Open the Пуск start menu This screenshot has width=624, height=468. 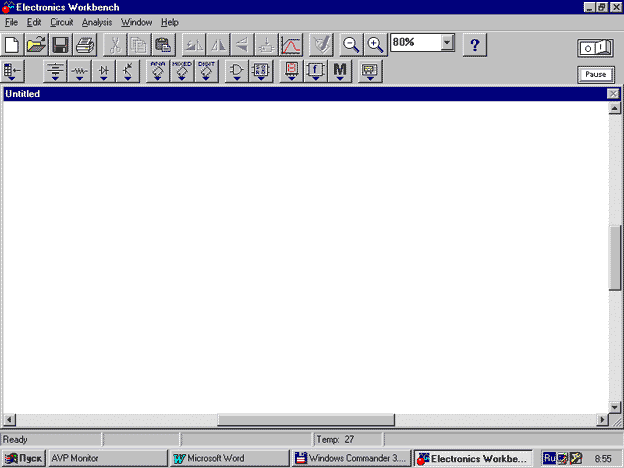pyautogui.click(x=24, y=458)
